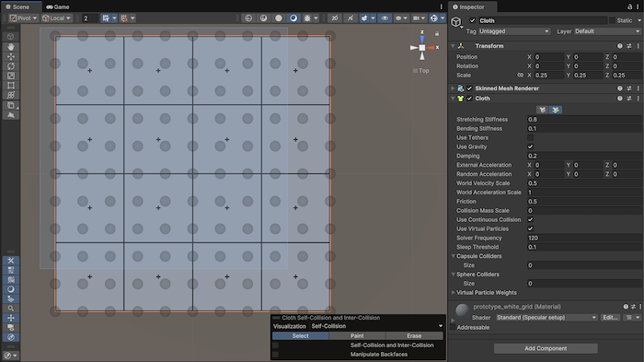Click the Top view label under gizmo
This screenshot has width=644, height=362.
coord(424,71)
